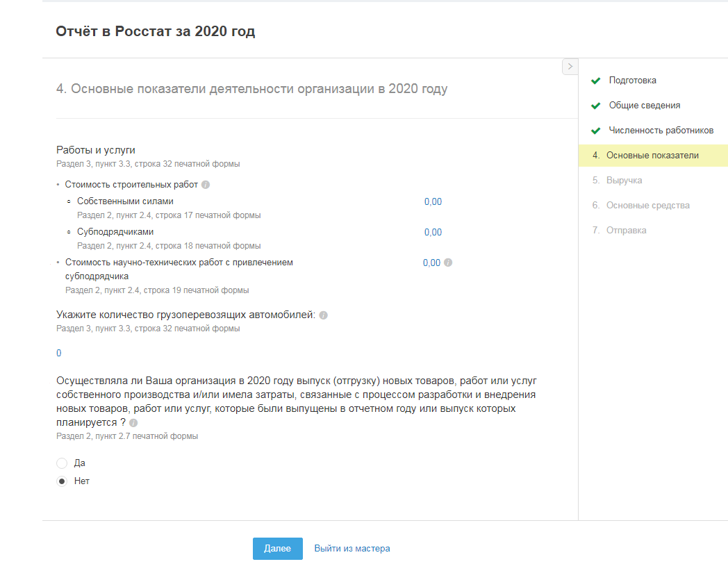Click info icon next to Стоимость строительных работ
Image resolution: width=728 pixels, height=564 pixels.
206,185
